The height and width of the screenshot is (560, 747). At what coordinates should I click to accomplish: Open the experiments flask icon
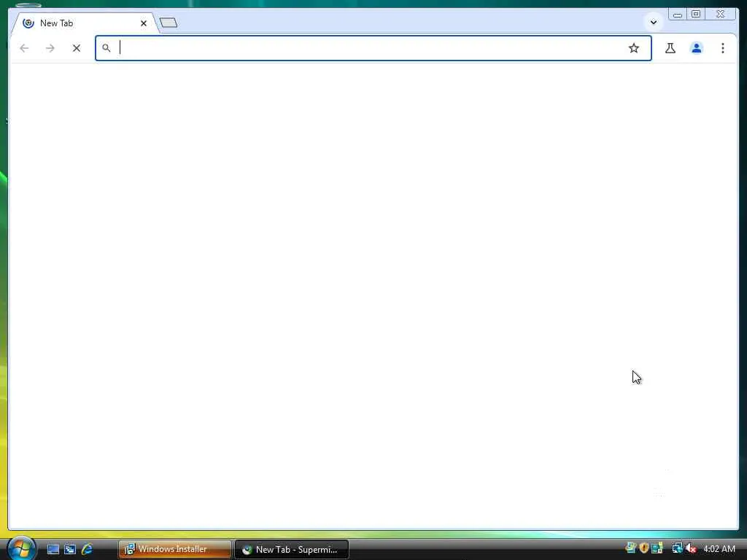point(670,48)
